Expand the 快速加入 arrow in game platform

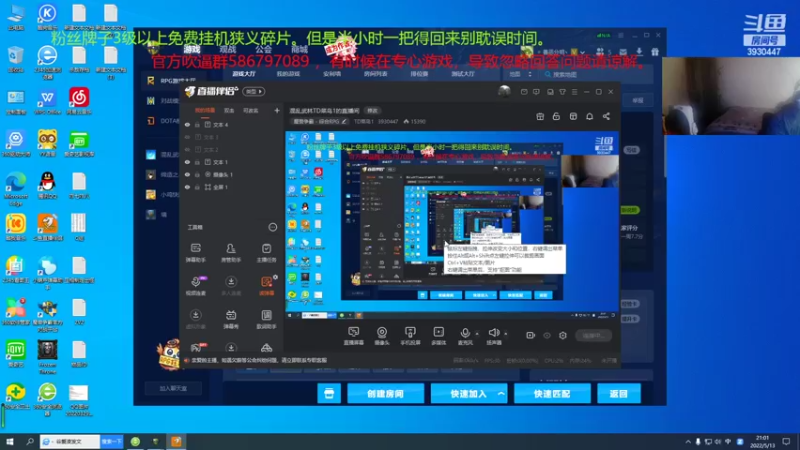click(501, 394)
